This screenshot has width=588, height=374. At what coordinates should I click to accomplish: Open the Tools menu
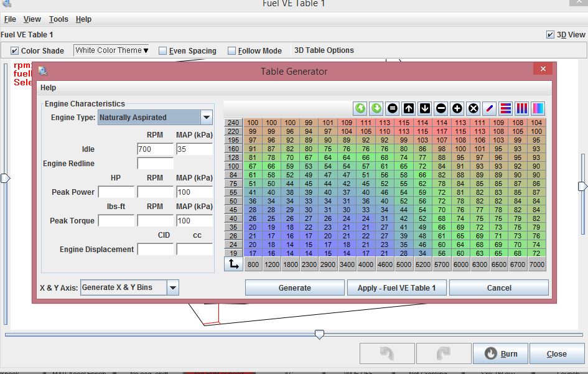tap(58, 19)
